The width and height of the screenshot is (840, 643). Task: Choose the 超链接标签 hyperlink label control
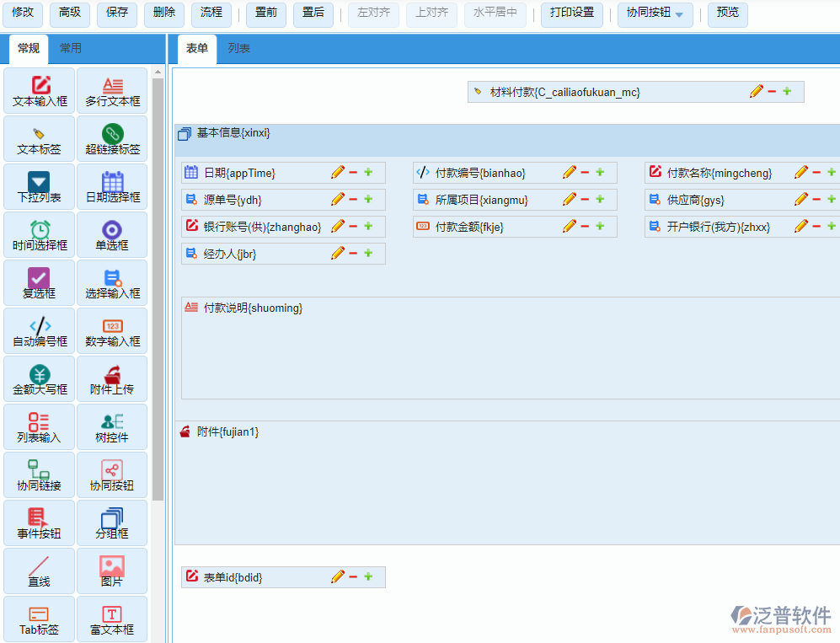(x=112, y=139)
